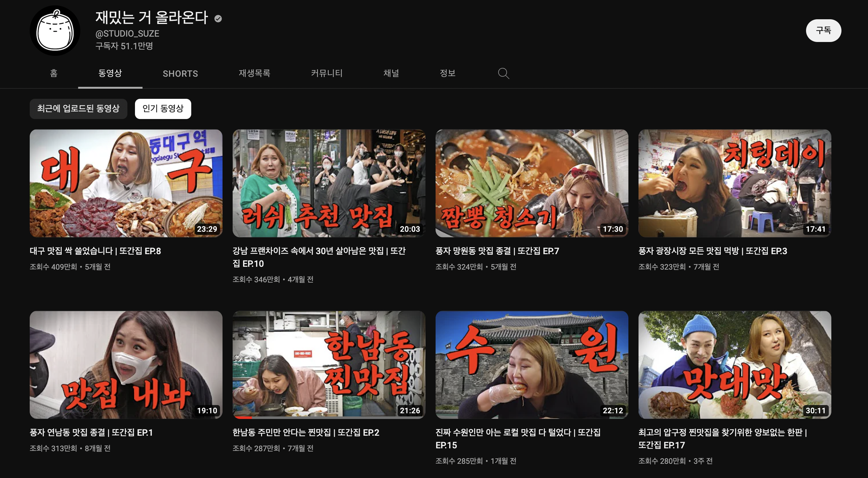Open the 대구 맛집 EP.8 thumbnail

point(126,183)
